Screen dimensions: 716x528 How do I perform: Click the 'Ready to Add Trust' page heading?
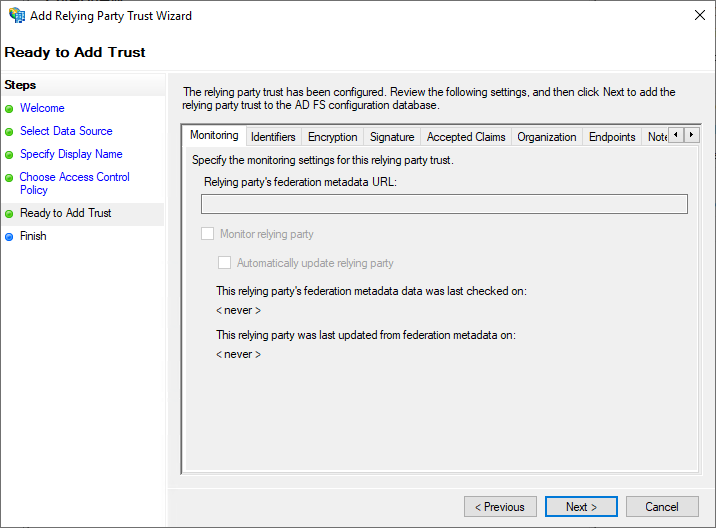tap(75, 53)
